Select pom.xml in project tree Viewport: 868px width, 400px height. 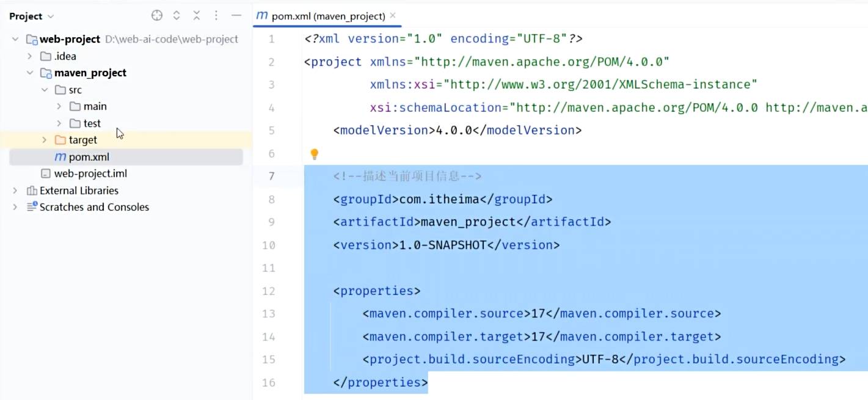126,157
